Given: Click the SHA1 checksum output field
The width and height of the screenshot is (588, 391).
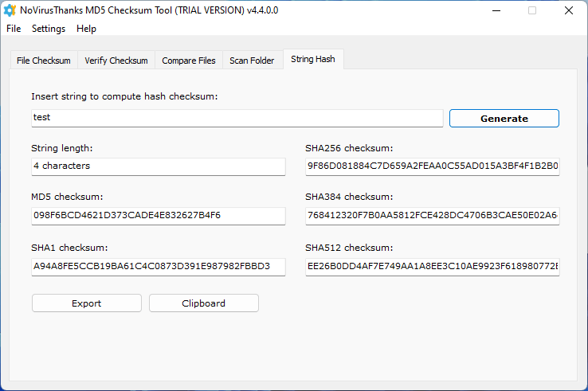Looking at the screenshot, I should [159, 267].
